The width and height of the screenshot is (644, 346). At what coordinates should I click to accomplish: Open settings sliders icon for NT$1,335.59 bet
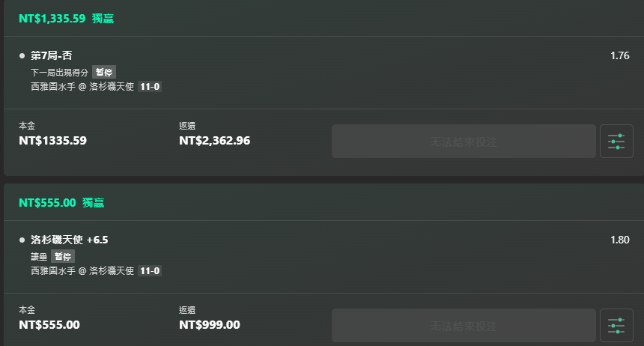click(x=616, y=142)
